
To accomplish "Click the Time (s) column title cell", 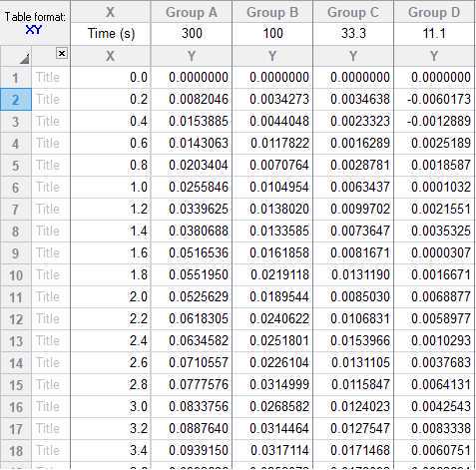I will 111,34.
